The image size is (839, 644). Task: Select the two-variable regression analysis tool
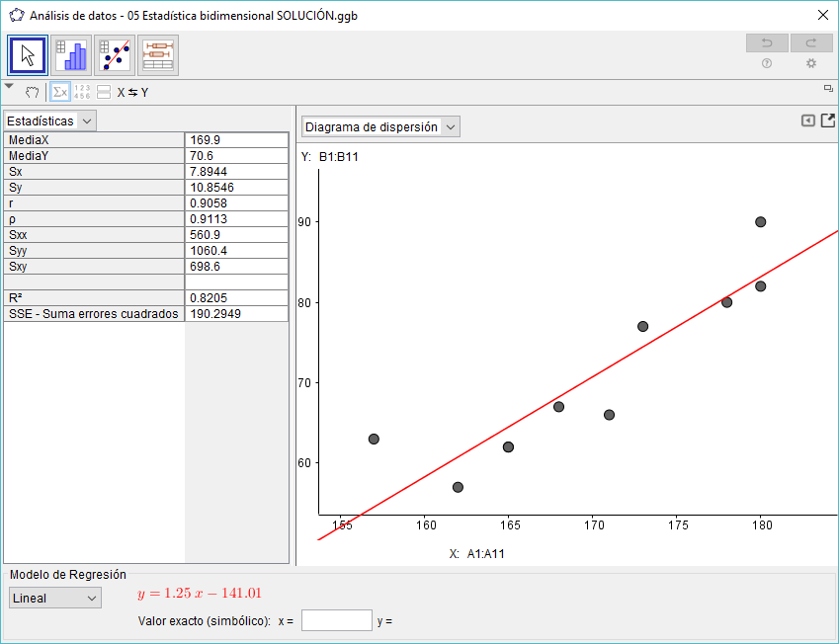(x=115, y=55)
